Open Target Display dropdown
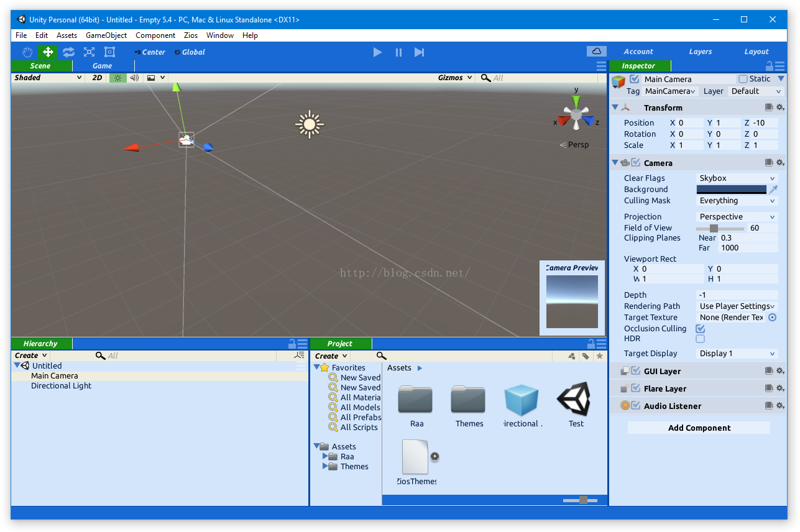This screenshot has width=800, height=532. [x=737, y=354]
